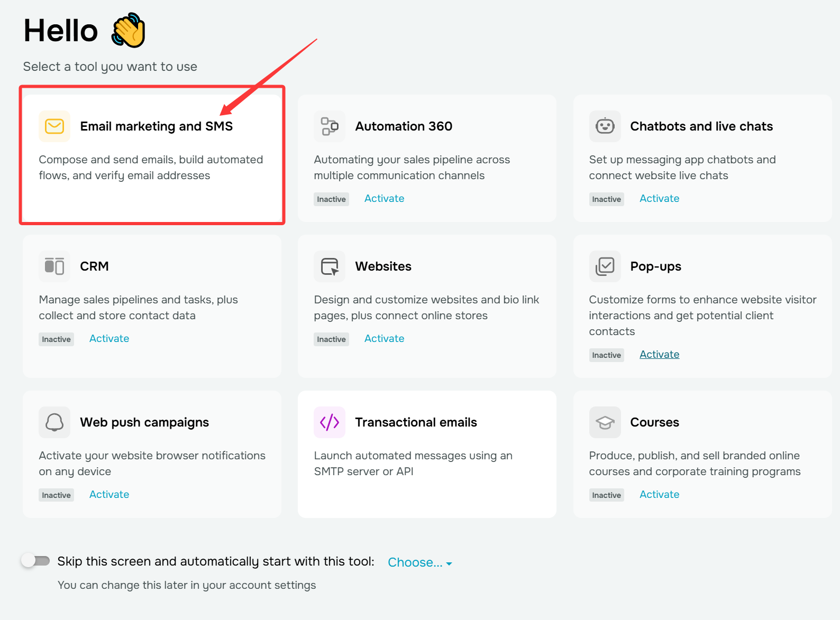Click the Chatbots robot face icon

tap(605, 126)
